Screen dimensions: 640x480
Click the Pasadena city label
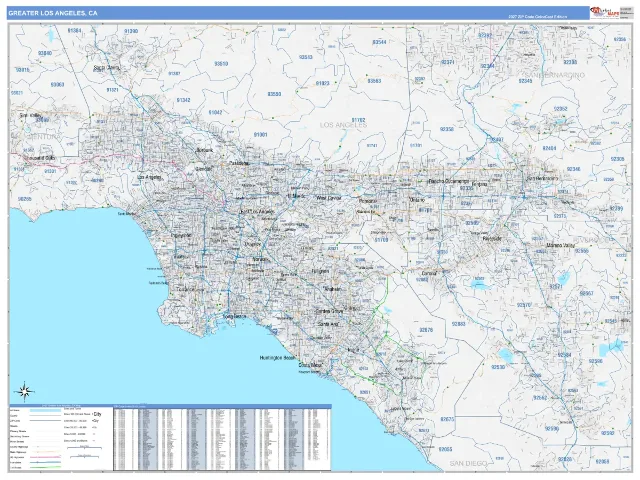(x=239, y=163)
